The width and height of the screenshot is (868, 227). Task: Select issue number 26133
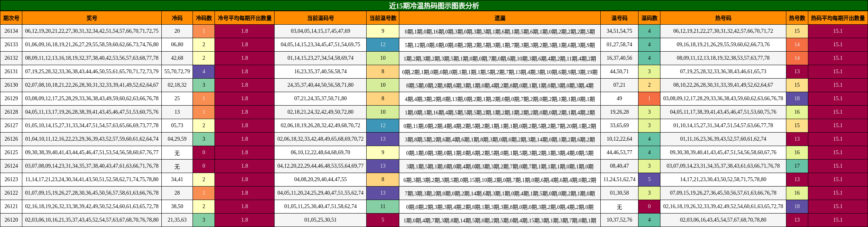coord(11,45)
